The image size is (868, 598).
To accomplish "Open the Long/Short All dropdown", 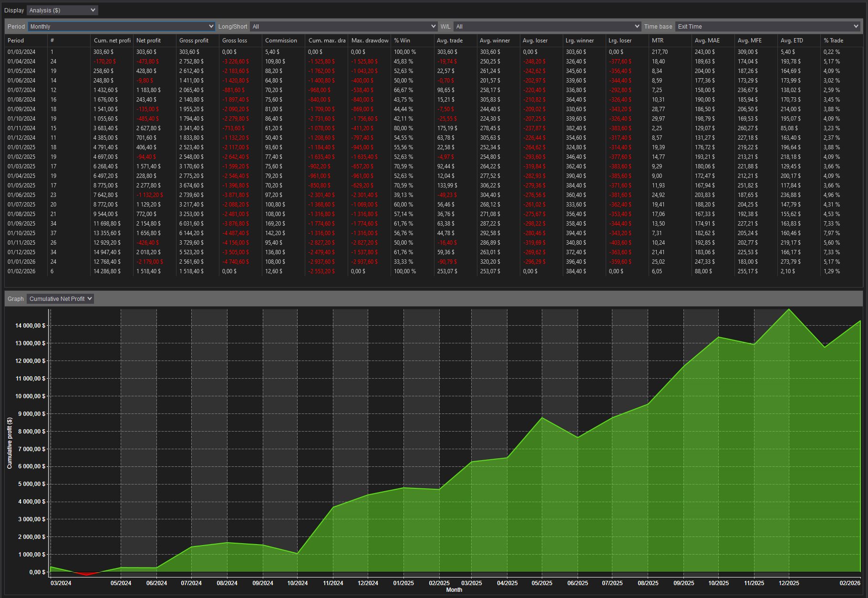I will (343, 27).
